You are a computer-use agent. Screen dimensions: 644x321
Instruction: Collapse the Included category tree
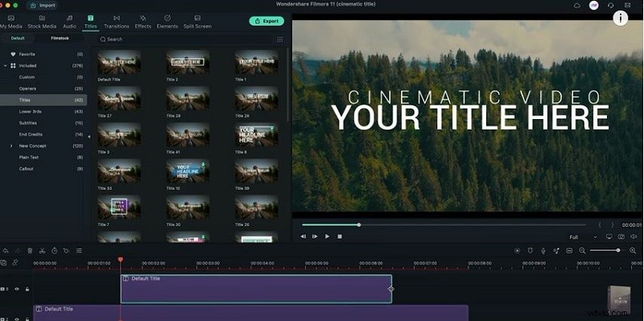click(x=5, y=66)
